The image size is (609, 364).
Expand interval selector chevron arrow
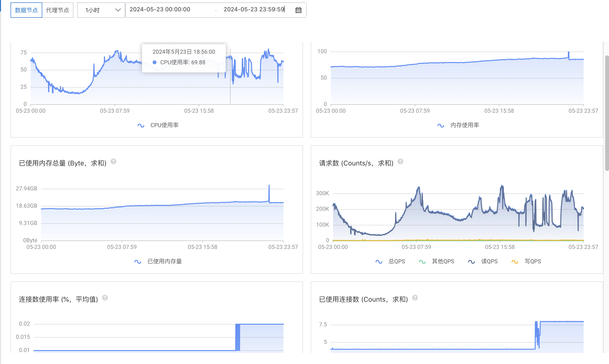118,10
